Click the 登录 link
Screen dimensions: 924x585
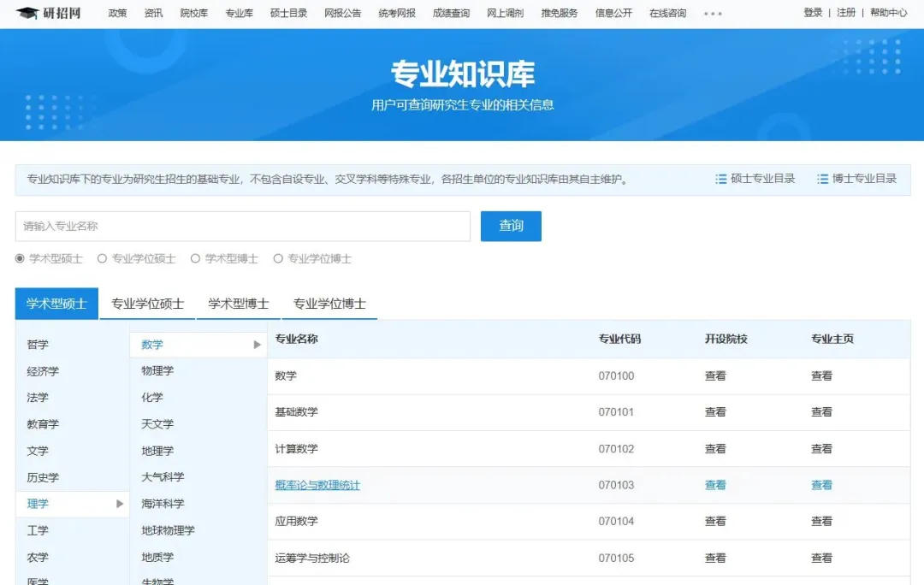pos(813,12)
